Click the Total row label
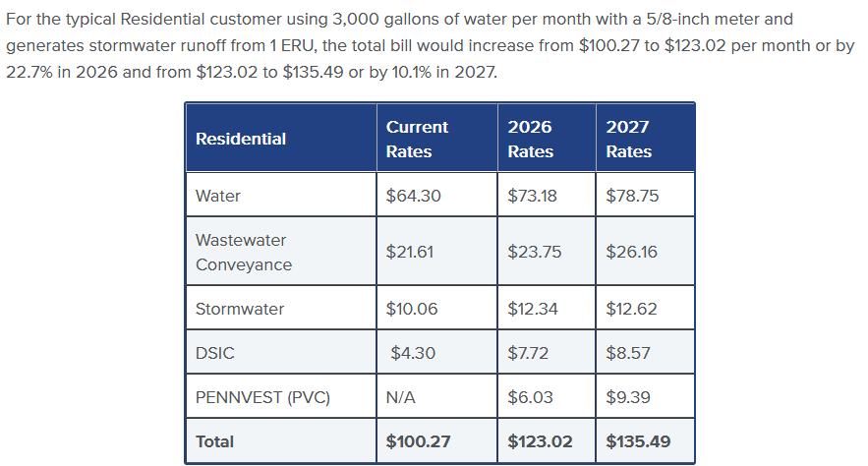The height and width of the screenshot is (466, 868). click(x=215, y=441)
